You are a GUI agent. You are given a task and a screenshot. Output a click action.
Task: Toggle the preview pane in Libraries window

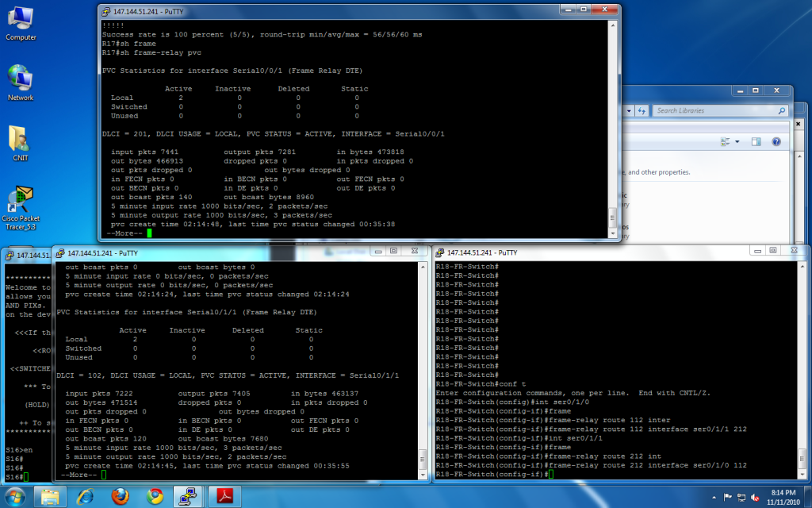[x=756, y=141]
